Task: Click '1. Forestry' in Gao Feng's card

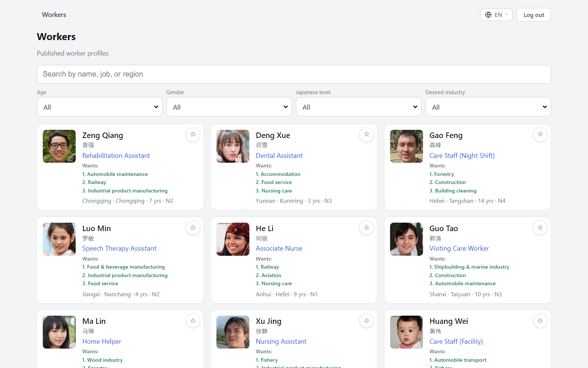Action: [442, 174]
